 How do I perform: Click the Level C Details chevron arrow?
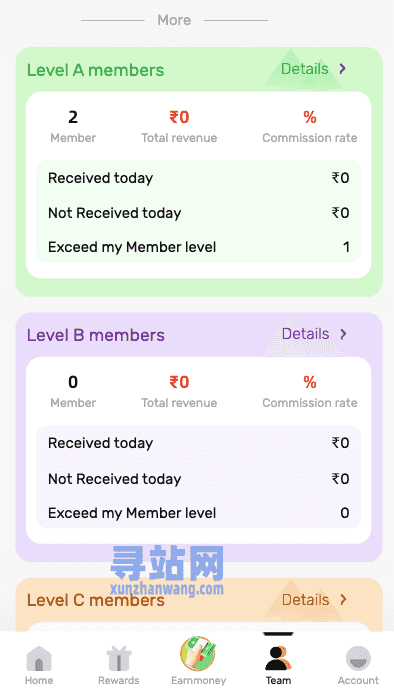(343, 599)
